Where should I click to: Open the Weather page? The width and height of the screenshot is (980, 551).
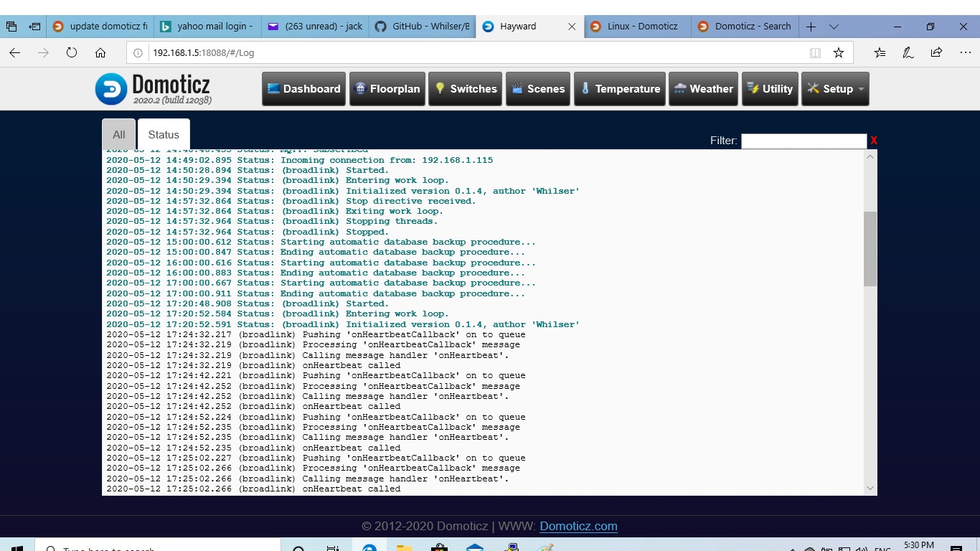[703, 89]
